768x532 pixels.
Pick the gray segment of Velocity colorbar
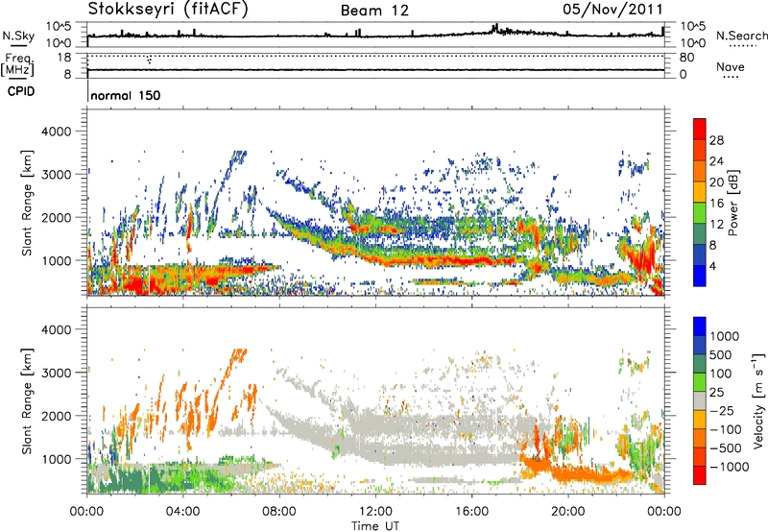point(700,401)
